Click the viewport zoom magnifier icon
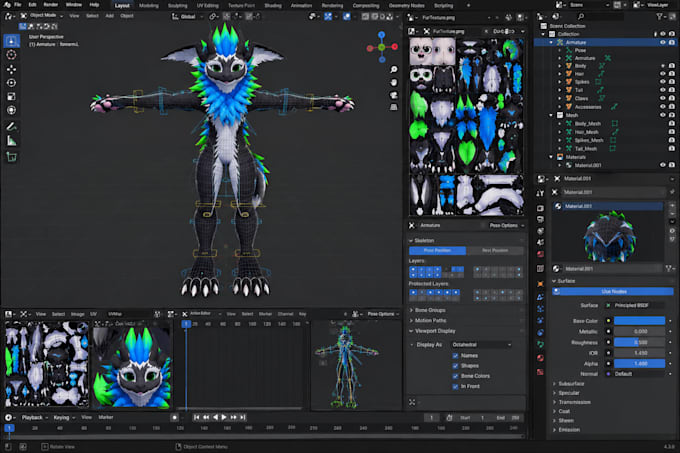This screenshot has height=453, width=680. coord(394,69)
